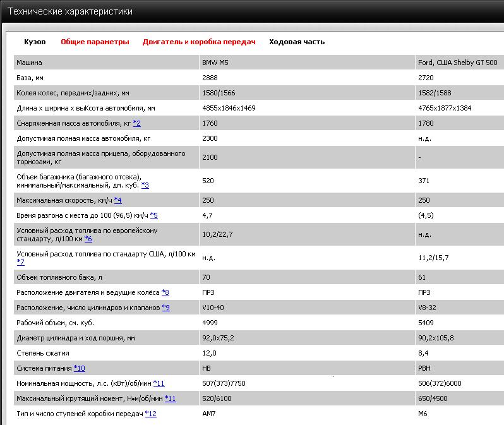Switch to the Кузов tab
504x425 pixels.
35,42
